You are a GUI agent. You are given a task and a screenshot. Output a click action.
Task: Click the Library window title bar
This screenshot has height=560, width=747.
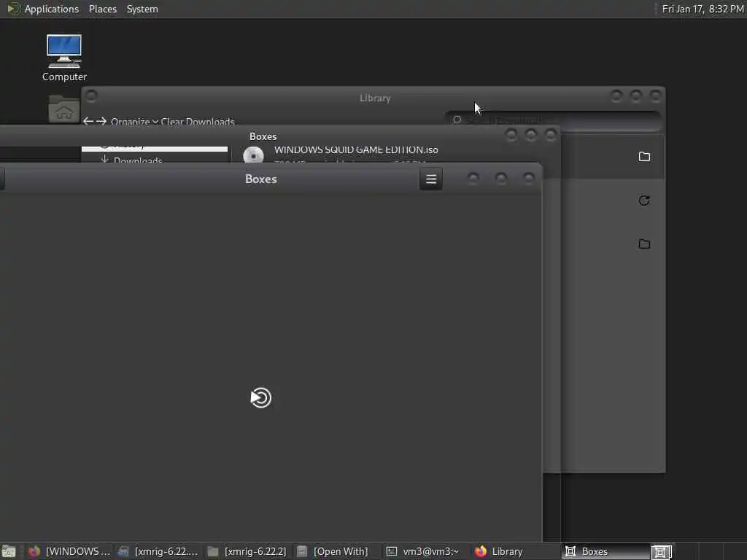(375, 98)
